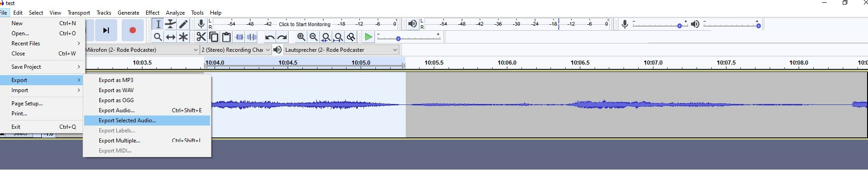The width and height of the screenshot is (868, 170).
Task: Select Export Multiple... entry
Action: coord(147,141)
